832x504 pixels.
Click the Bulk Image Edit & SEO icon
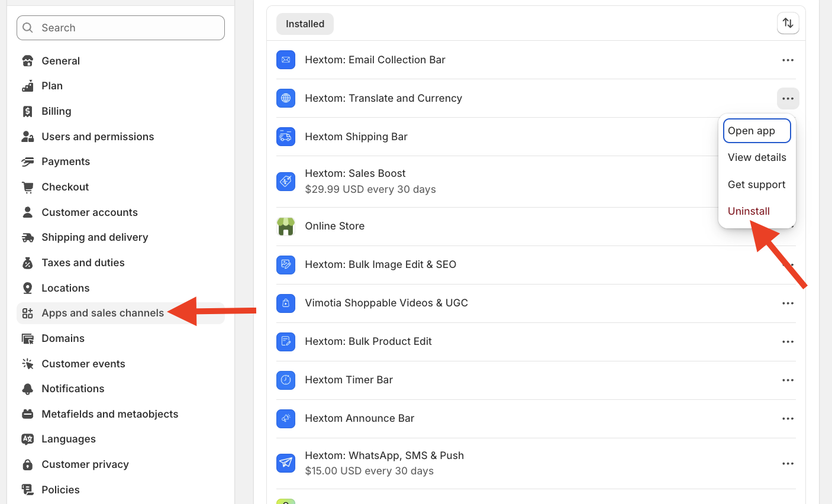tap(286, 264)
